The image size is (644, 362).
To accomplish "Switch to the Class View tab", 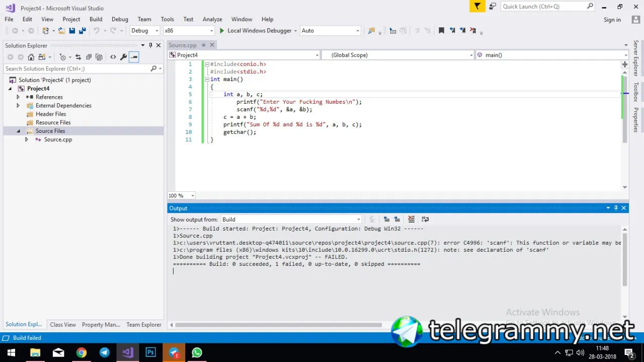I will coord(63,325).
